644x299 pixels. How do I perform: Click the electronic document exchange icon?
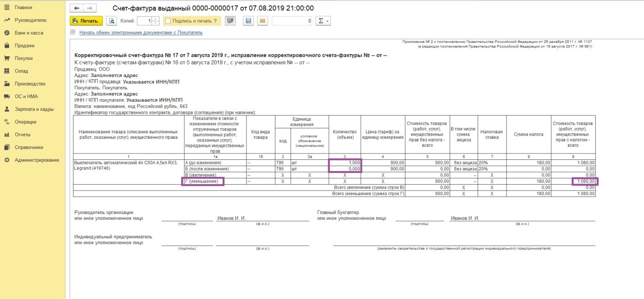73,32
